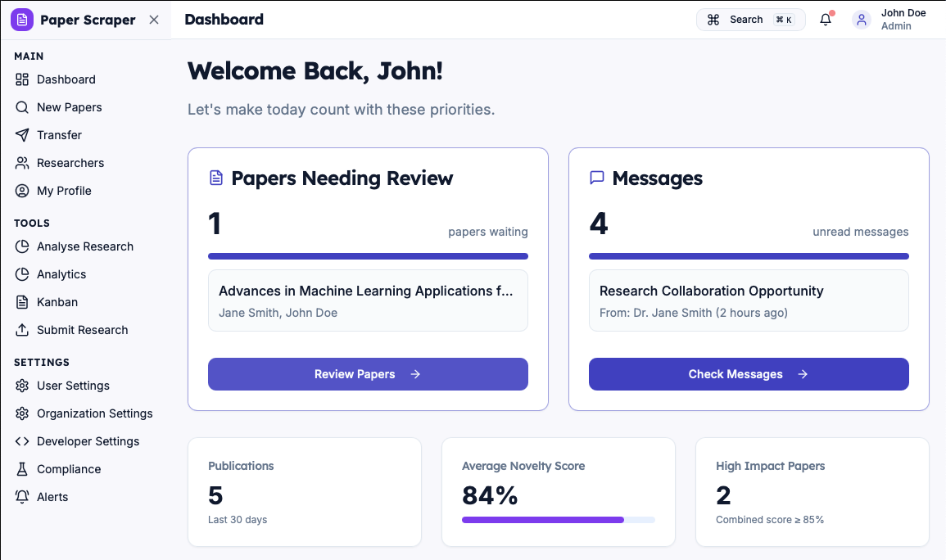Click the Developer Settings code icon
The image size is (946, 560).
click(x=22, y=441)
